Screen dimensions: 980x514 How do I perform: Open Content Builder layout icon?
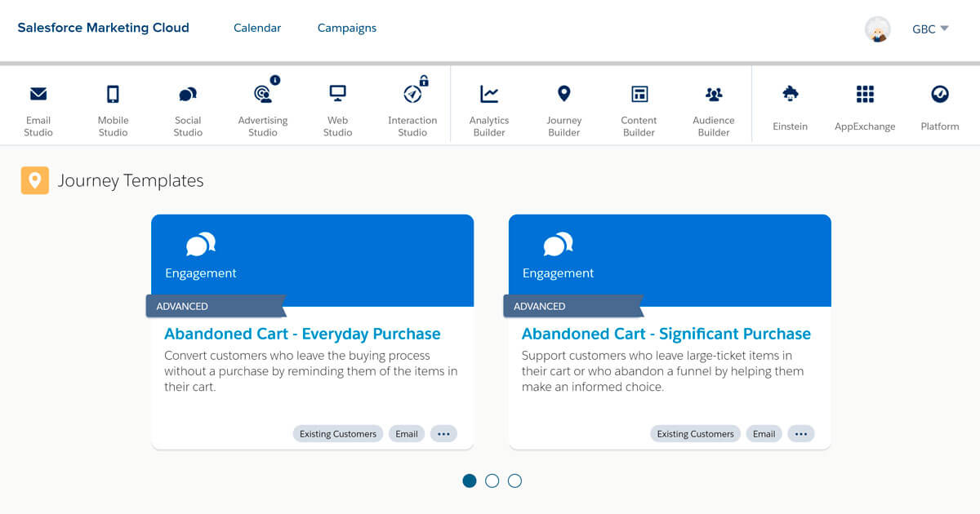pos(639,95)
